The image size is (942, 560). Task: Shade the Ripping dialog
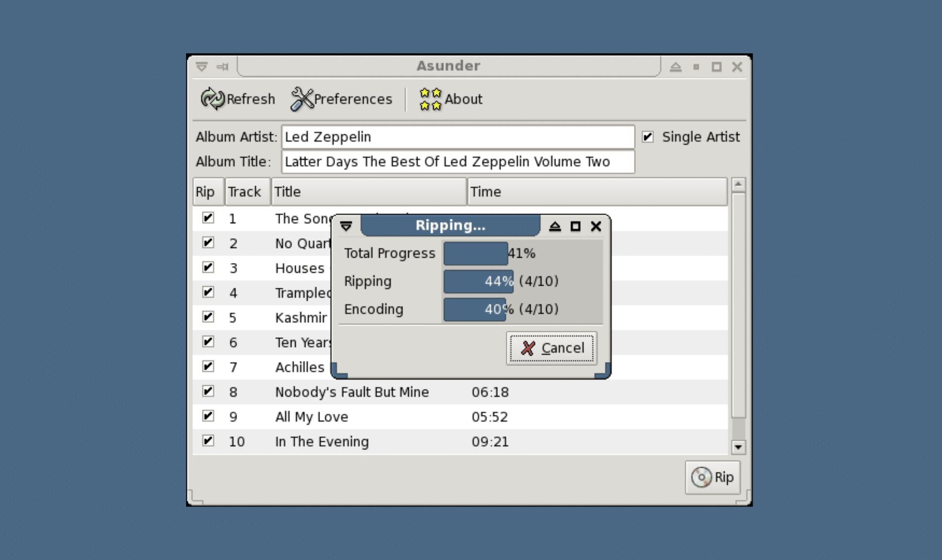(x=555, y=226)
